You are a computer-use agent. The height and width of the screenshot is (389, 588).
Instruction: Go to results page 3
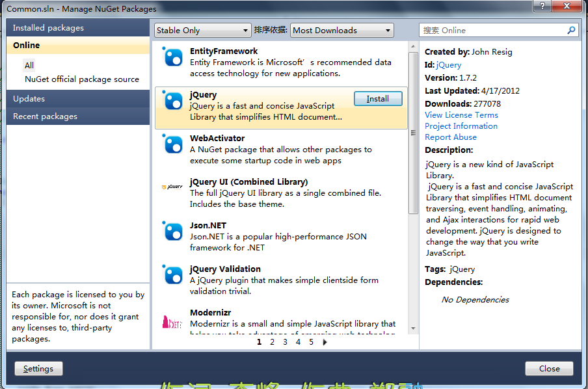[x=285, y=342]
